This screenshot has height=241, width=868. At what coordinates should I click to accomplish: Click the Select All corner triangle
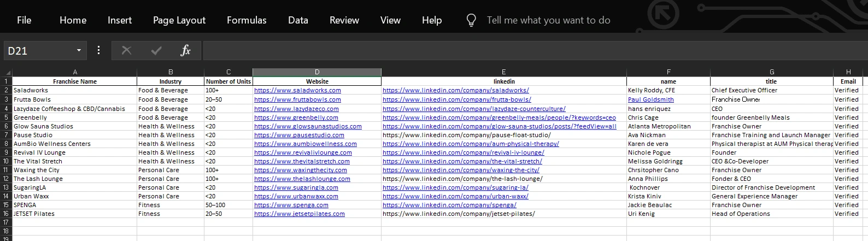pyautogui.click(x=8, y=72)
